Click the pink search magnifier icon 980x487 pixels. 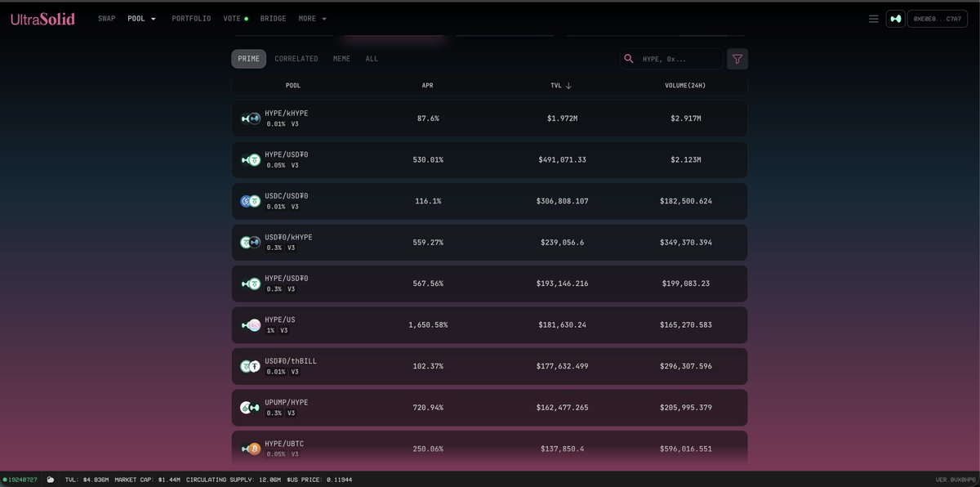click(629, 59)
